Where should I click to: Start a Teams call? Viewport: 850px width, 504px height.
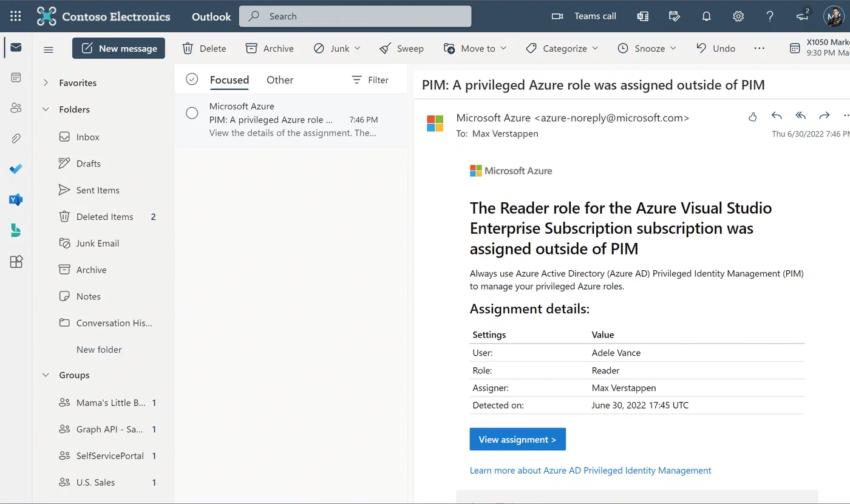(x=583, y=16)
